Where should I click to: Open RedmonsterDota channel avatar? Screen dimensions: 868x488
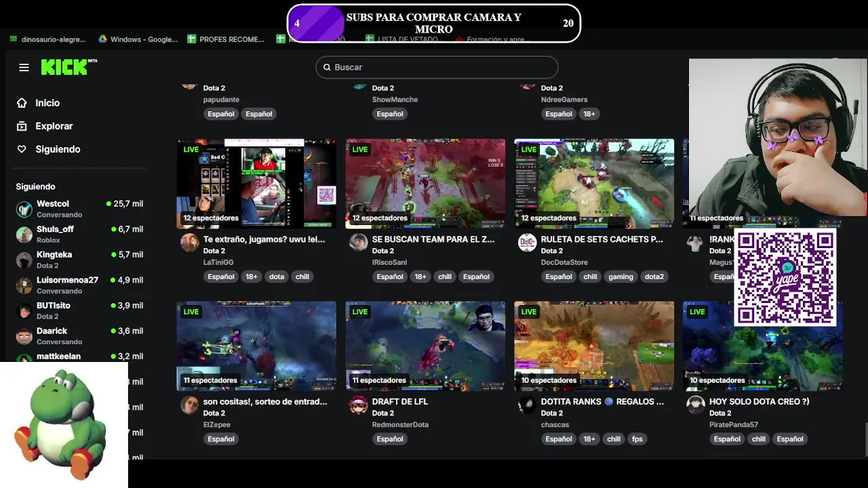point(358,405)
